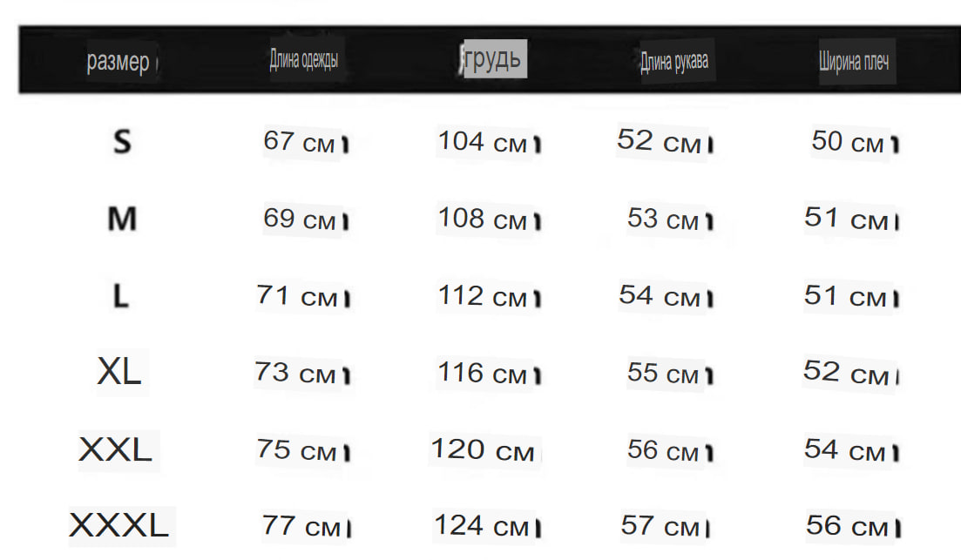961x560 pixels.
Task: Click the 73 см clothing length value
Action: (295, 373)
